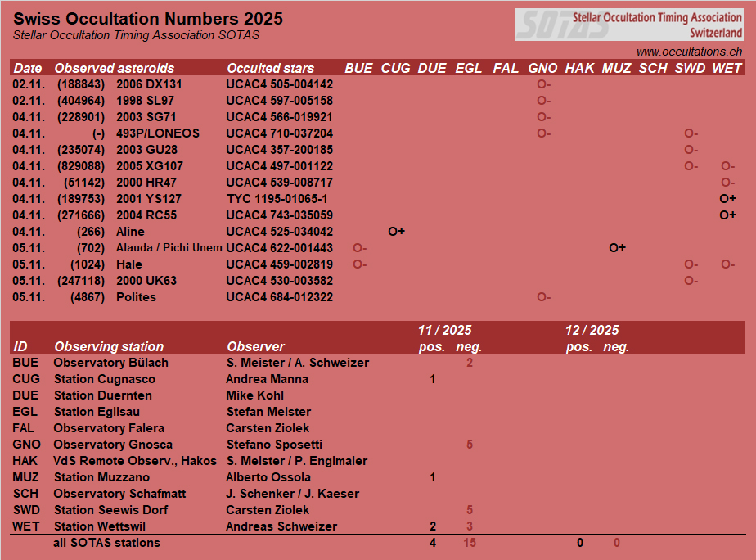Click the O+ marker in the Aline row
Image resolution: width=756 pixels, height=560 pixels.
point(397,232)
